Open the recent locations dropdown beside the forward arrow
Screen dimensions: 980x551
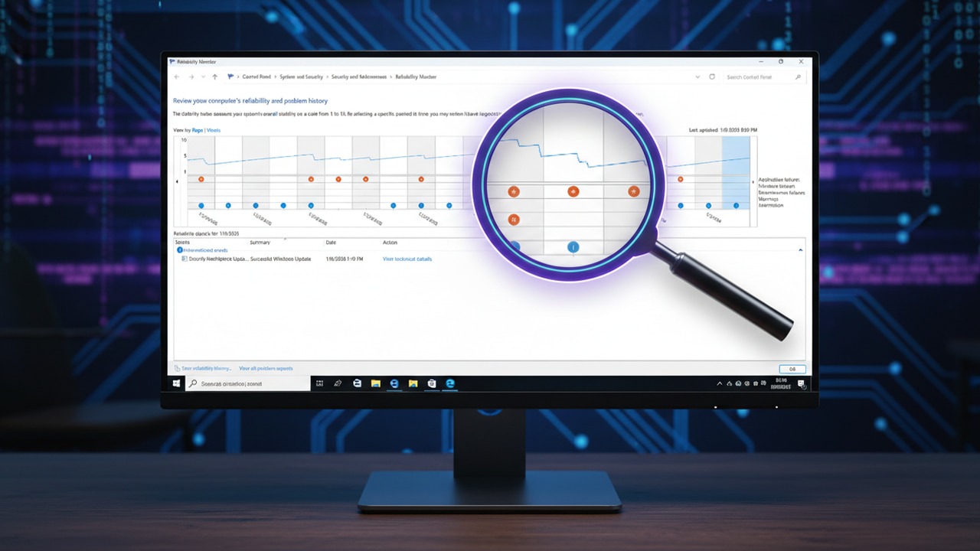[201, 77]
